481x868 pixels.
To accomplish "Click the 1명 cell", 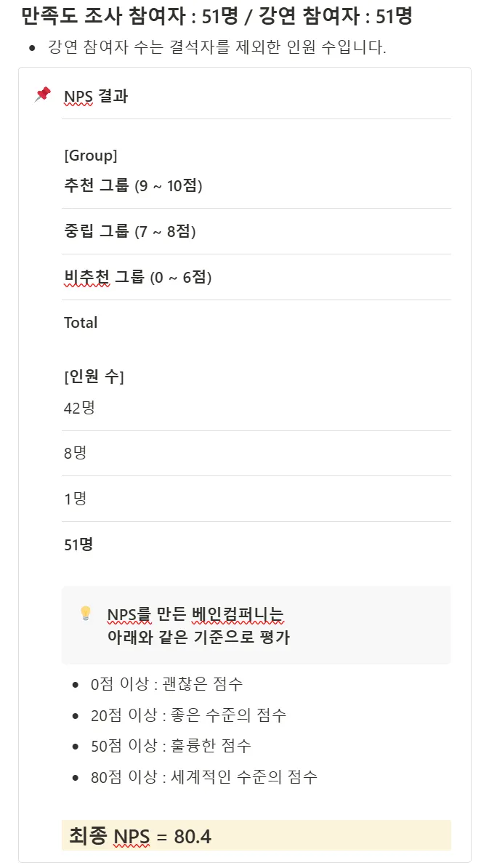I will pyautogui.click(x=76, y=499).
